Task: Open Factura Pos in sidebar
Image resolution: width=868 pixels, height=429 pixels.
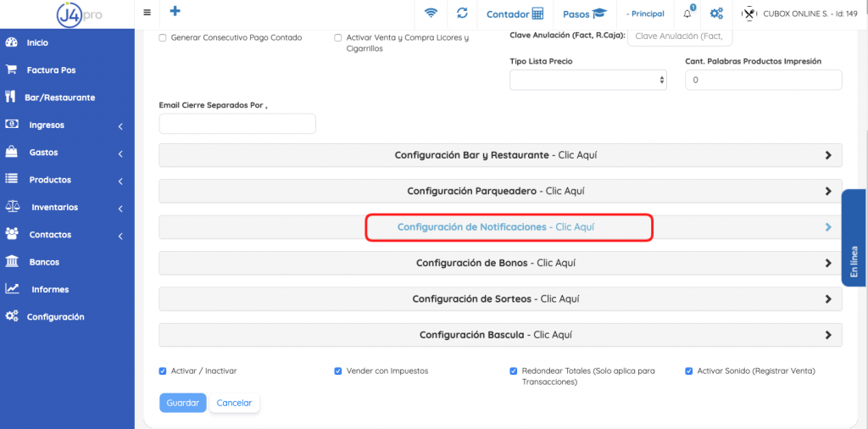Action: pyautogui.click(x=51, y=70)
